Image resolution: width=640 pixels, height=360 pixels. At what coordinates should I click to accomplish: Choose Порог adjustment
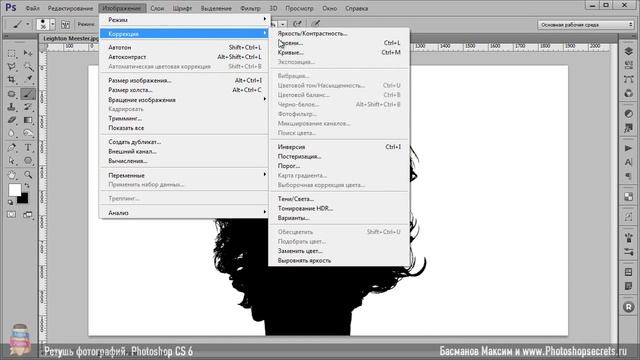(x=339, y=166)
